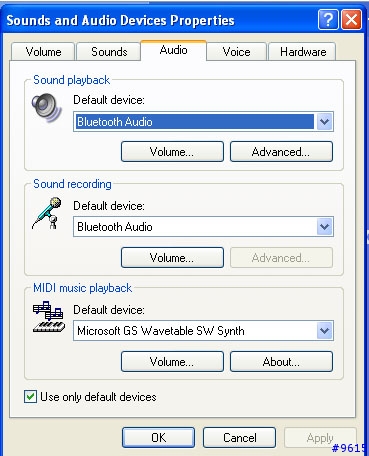Viewport: 369px width, 456px height.
Task: Toggle Use only default devices checkbox
Action: point(30,397)
